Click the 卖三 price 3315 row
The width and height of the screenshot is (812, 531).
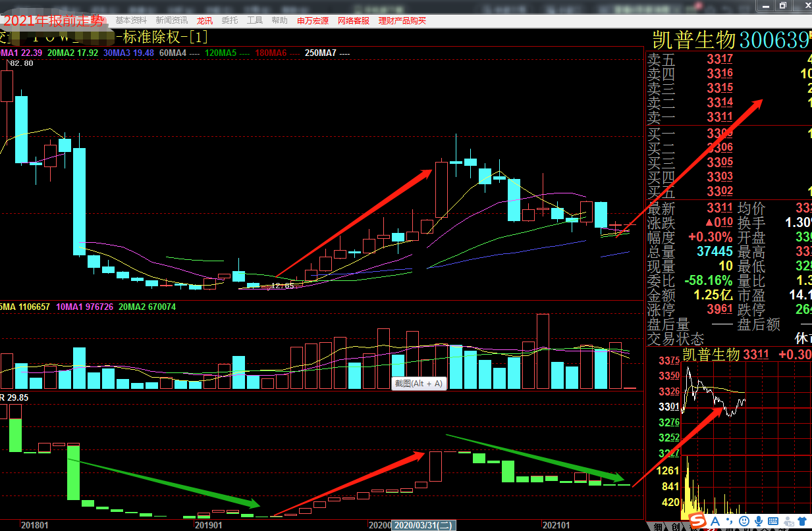pyautogui.click(x=728, y=88)
